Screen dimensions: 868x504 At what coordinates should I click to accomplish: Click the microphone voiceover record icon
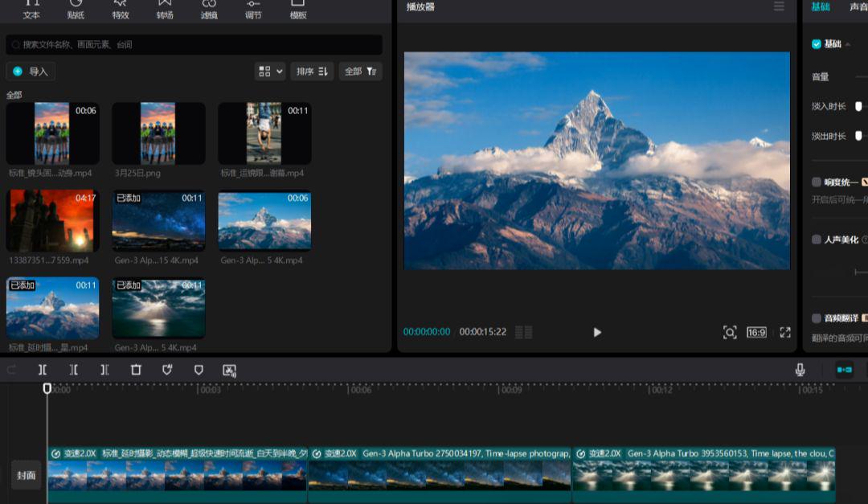coord(800,370)
